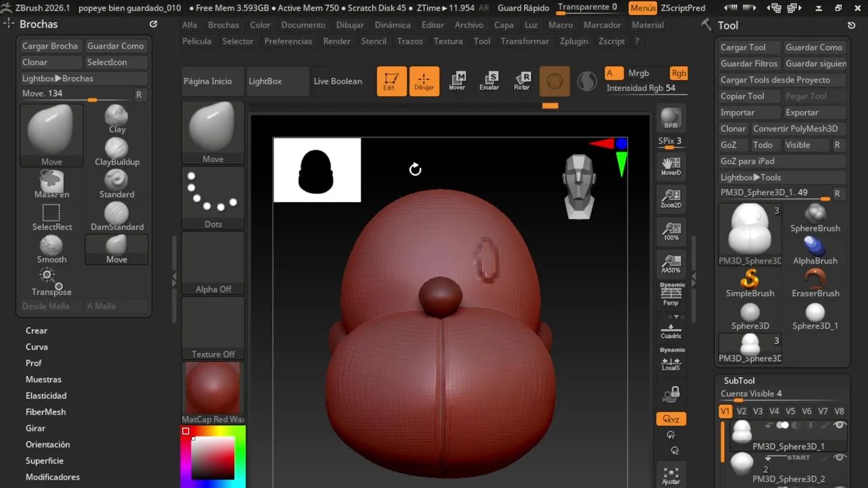
Task: Open the Transformar menu
Action: tap(525, 41)
